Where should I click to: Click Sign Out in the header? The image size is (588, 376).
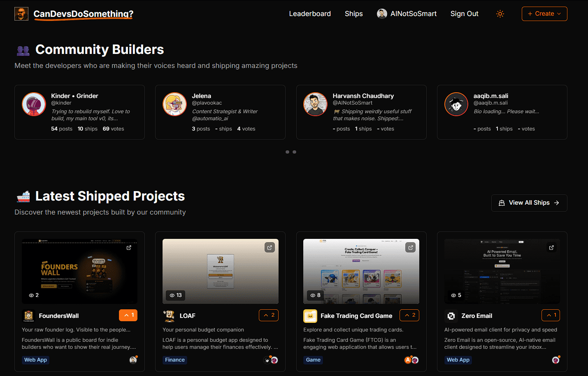[464, 14]
